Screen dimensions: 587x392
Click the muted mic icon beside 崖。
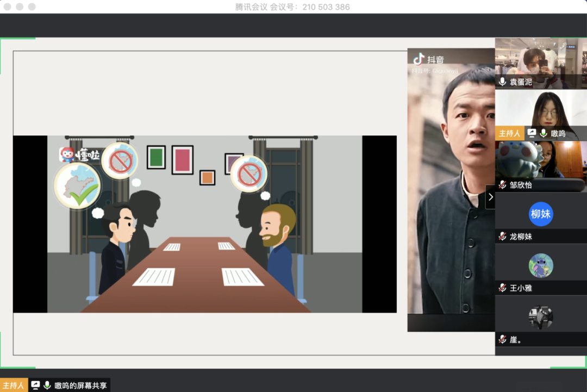coord(502,339)
